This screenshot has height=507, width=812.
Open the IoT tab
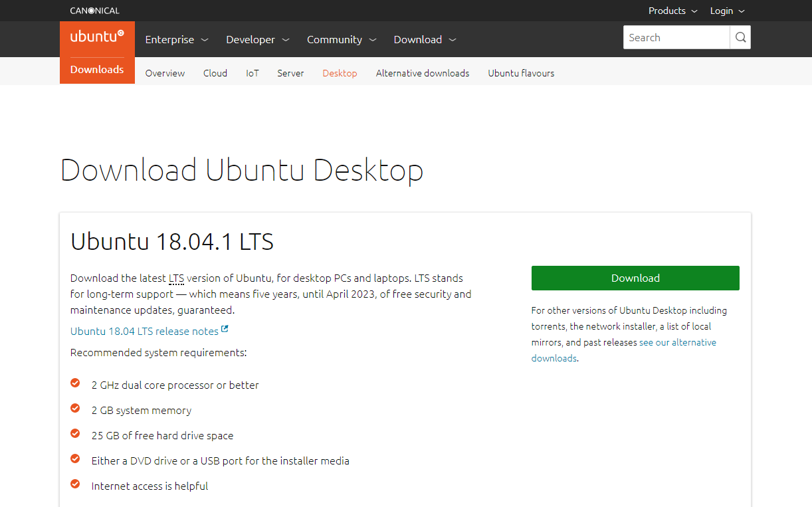pyautogui.click(x=253, y=73)
